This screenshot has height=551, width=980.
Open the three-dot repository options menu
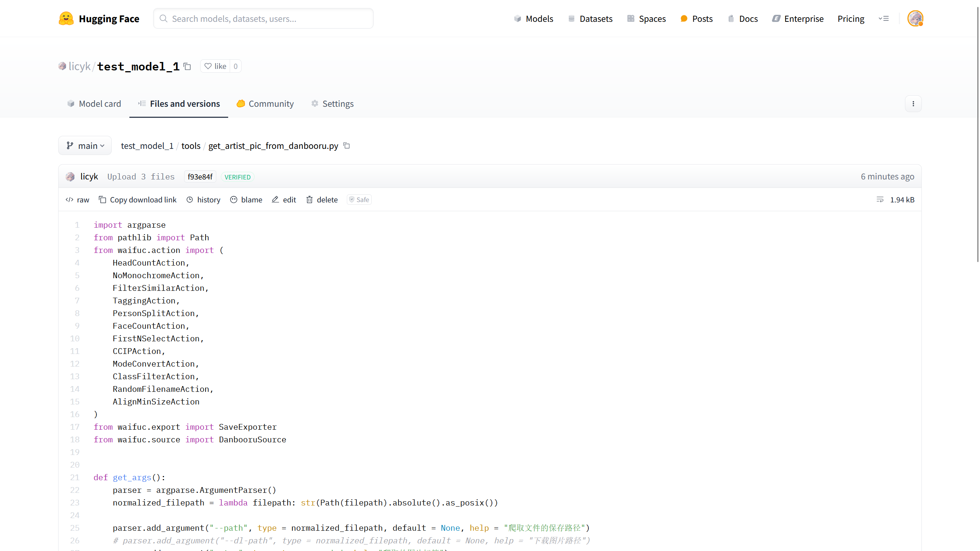pyautogui.click(x=913, y=104)
